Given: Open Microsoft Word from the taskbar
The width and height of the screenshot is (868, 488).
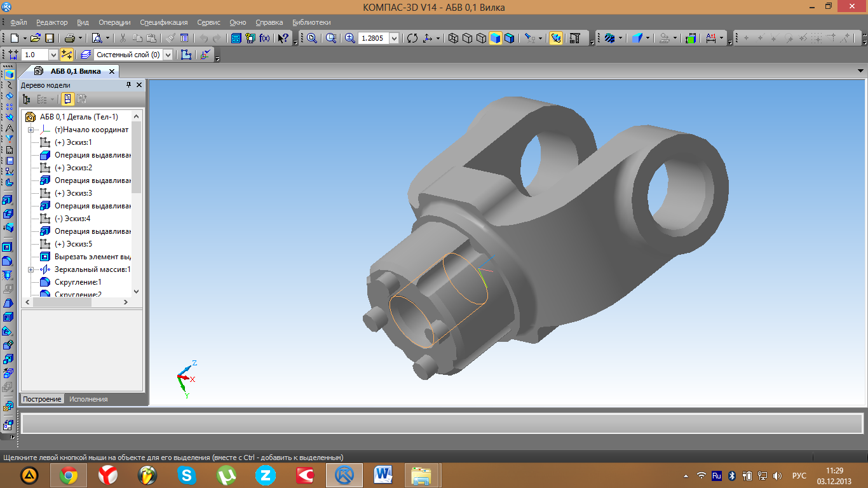Looking at the screenshot, I should pyautogui.click(x=383, y=475).
